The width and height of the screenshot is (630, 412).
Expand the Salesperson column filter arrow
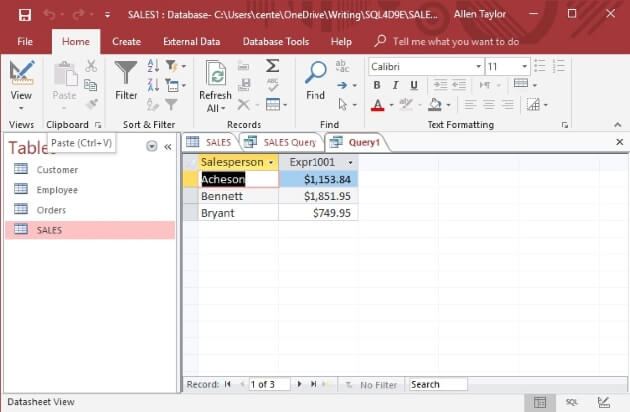pyautogui.click(x=270, y=162)
